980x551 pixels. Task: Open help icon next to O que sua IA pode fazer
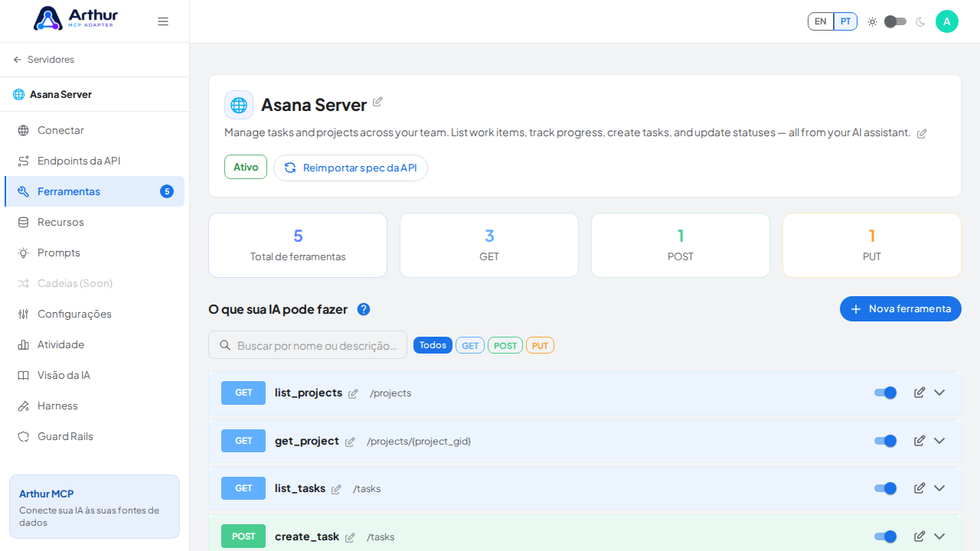(x=364, y=309)
